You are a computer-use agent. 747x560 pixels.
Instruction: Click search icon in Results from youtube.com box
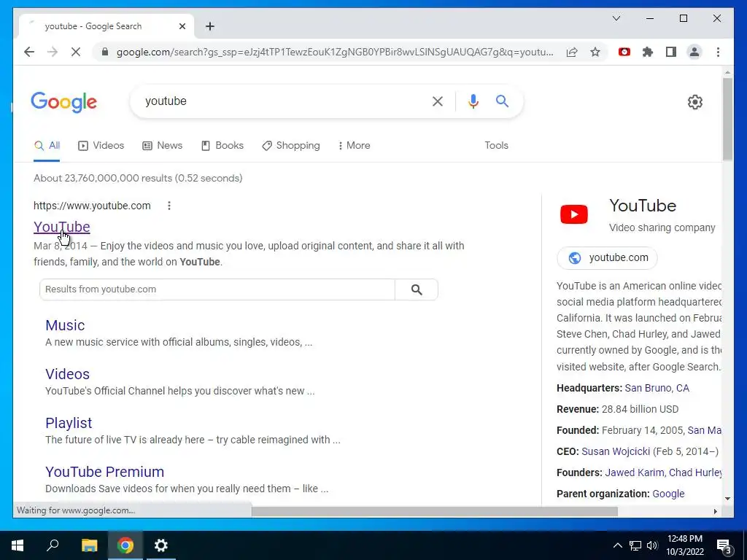[x=417, y=289]
